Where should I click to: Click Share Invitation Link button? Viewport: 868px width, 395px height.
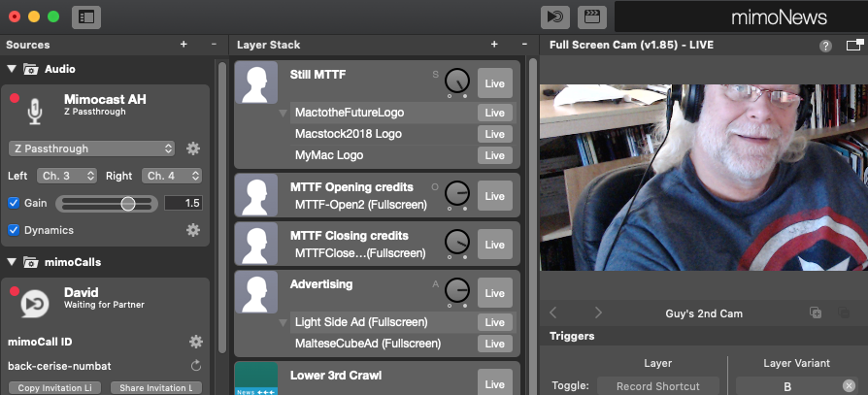156,388
